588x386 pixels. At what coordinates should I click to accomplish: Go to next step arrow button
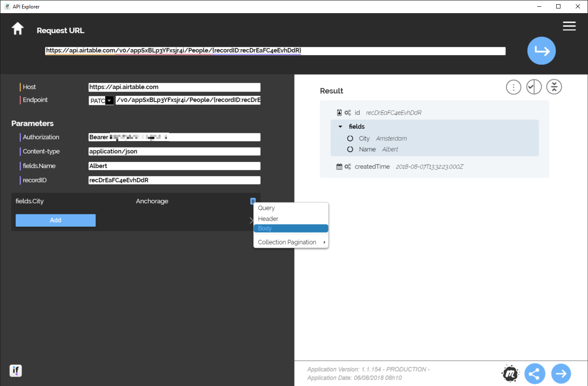561,374
